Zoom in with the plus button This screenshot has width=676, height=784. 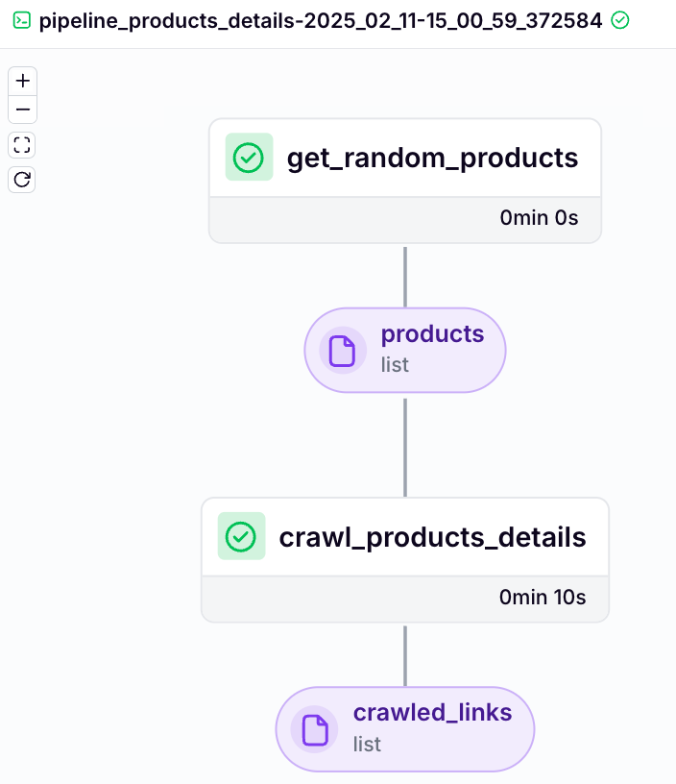point(22,81)
